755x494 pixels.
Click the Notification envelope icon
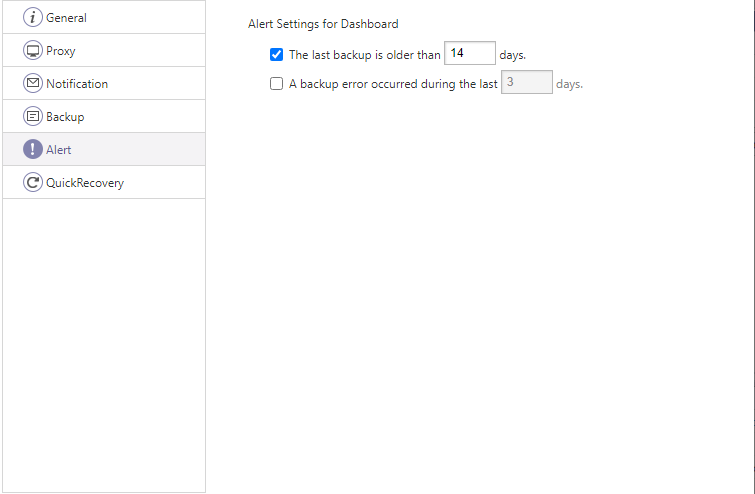click(33, 84)
